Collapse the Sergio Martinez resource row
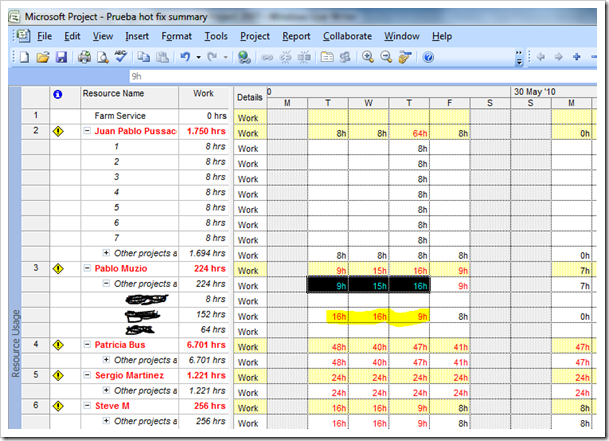 [x=87, y=375]
